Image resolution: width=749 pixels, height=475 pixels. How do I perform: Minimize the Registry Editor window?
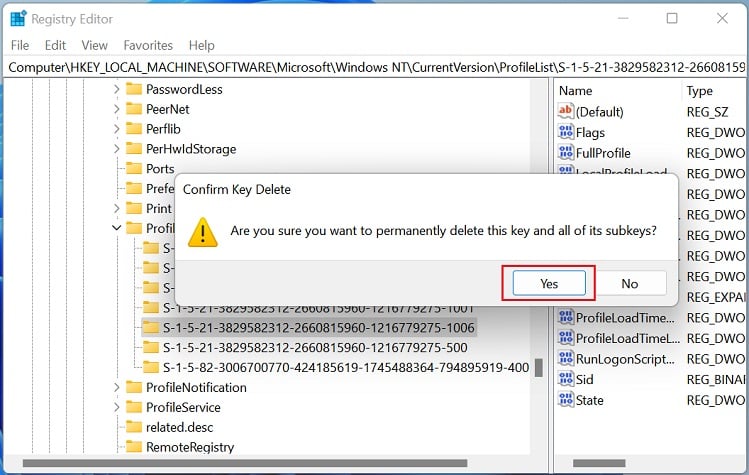pyautogui.click(x=622, y=19)
